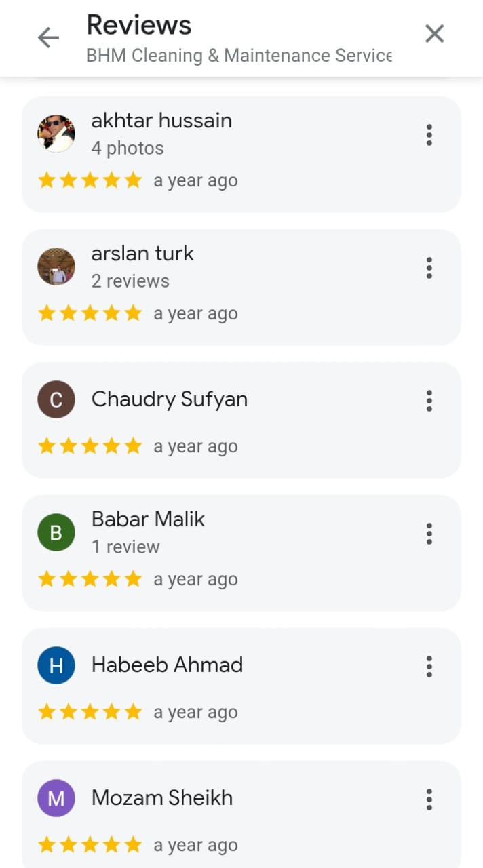Screen dimensions: 483x868
Task: Open Babar Malik's review options menu
Action: [429, 534]
